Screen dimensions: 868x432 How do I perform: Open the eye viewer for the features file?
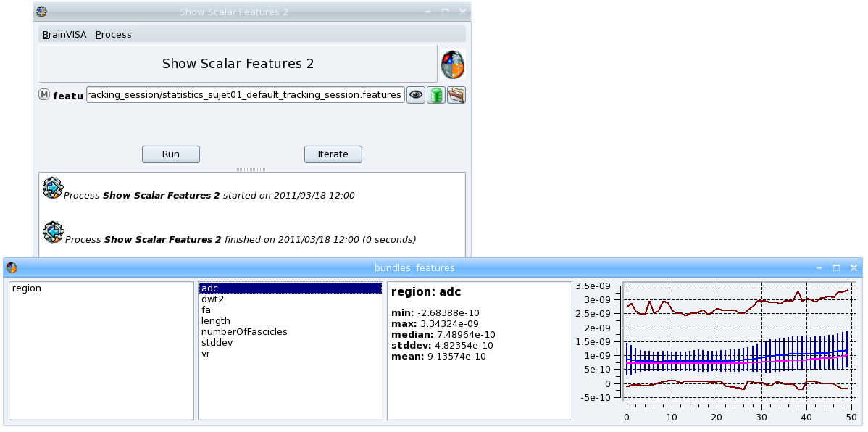point(415,94)
